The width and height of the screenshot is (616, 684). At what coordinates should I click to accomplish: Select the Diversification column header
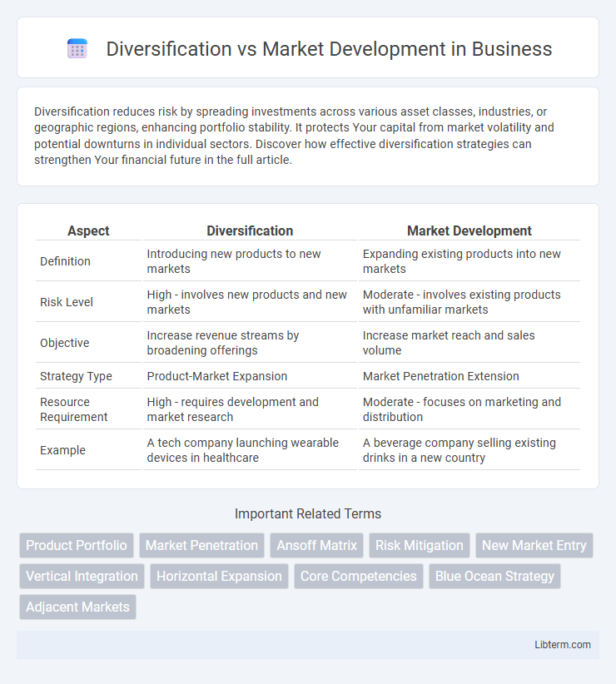pos(250,230)
